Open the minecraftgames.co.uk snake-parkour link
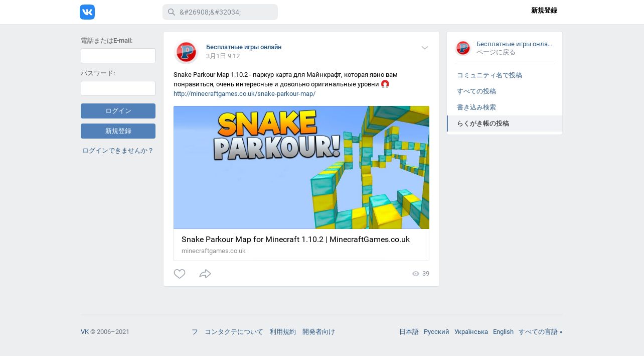 [244, 94]
